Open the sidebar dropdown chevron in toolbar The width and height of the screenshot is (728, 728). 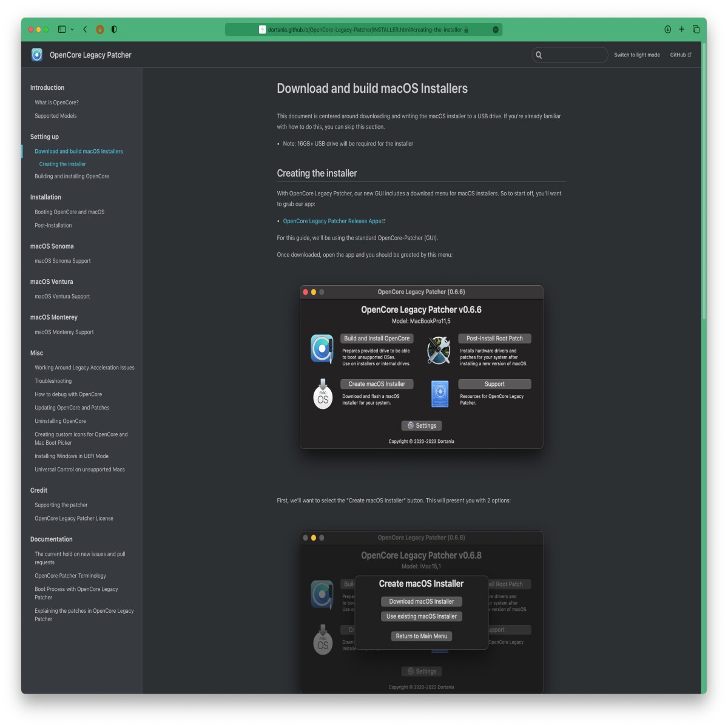(x=72, y=29)
